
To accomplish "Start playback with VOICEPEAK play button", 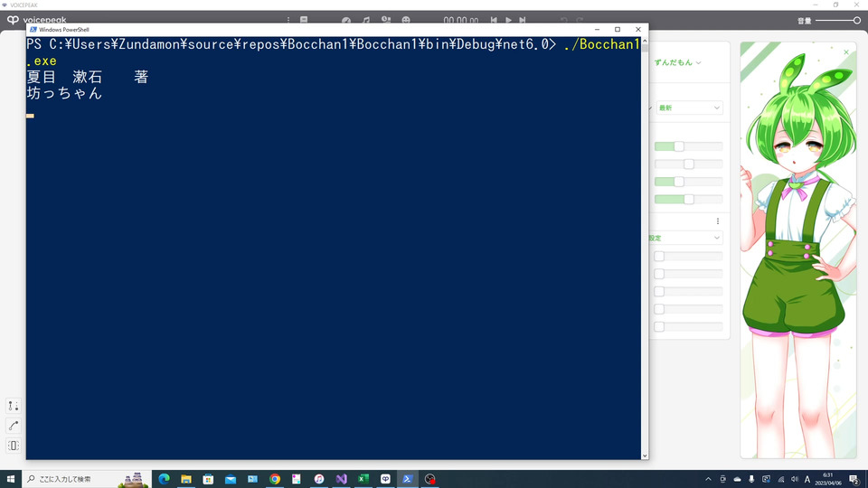I will (508, 21).
